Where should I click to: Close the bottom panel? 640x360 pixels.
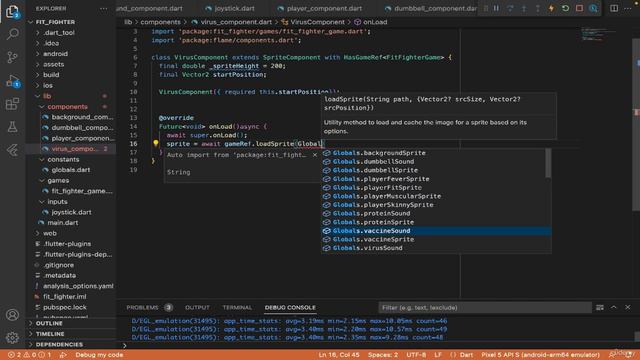(x=628, y=307)
